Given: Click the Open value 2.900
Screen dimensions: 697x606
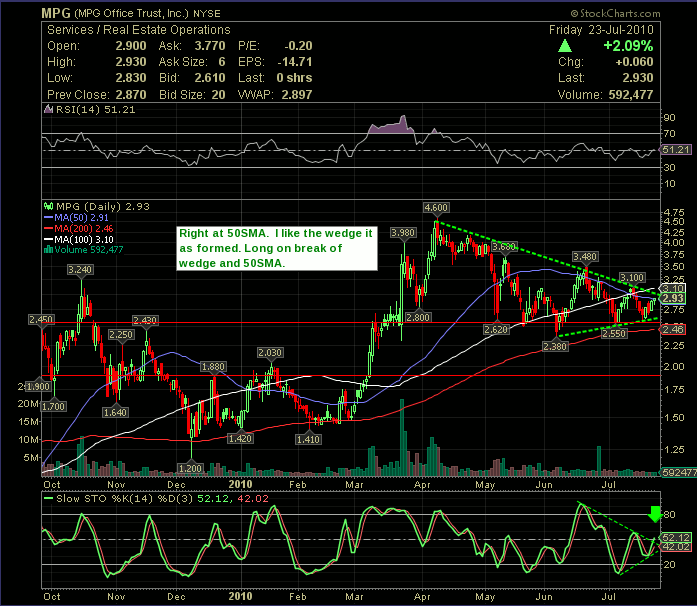Looking at the screenshot, I should pos(131,46).
